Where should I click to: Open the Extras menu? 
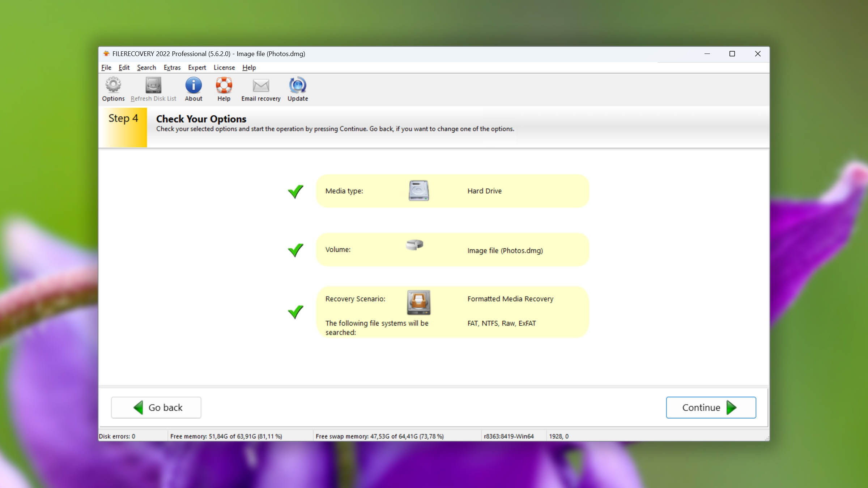(172, 68)
